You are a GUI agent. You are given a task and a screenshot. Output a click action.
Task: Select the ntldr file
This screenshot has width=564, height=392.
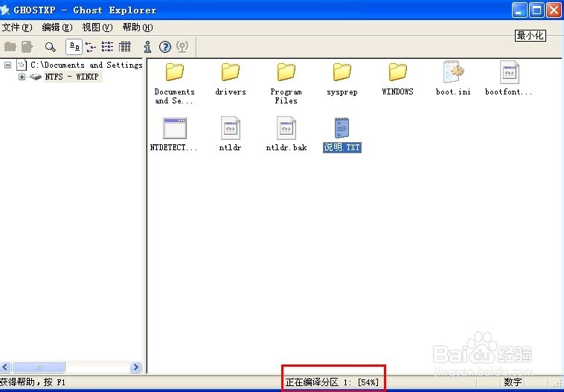[231, 134]
